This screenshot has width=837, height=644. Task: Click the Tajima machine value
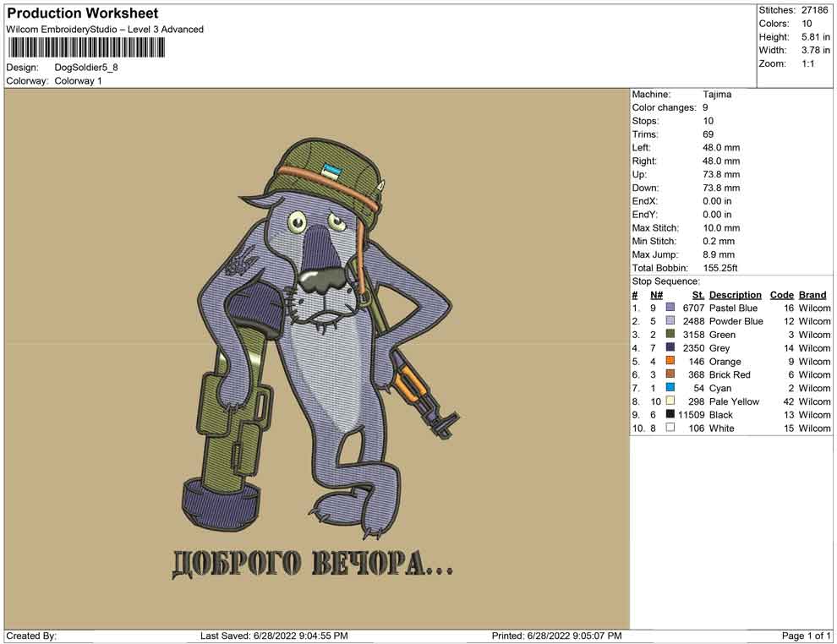pos(717,95)
